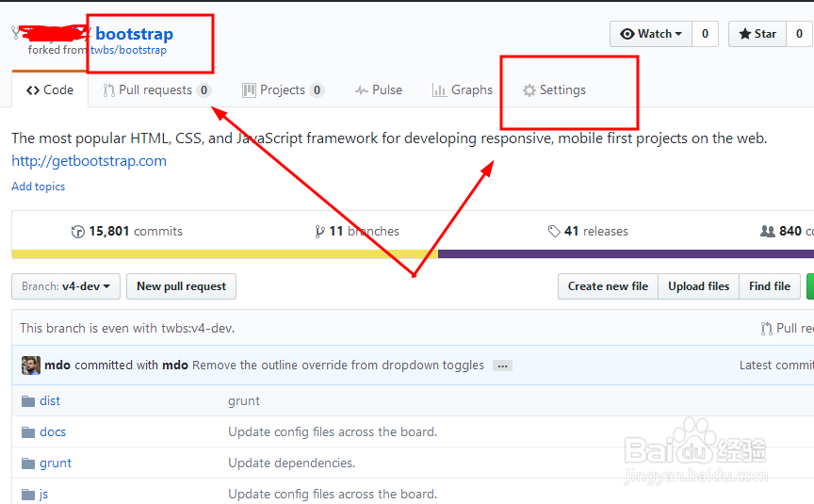
Task: Open the getbootstrap.com link
Action: (90, 161)
